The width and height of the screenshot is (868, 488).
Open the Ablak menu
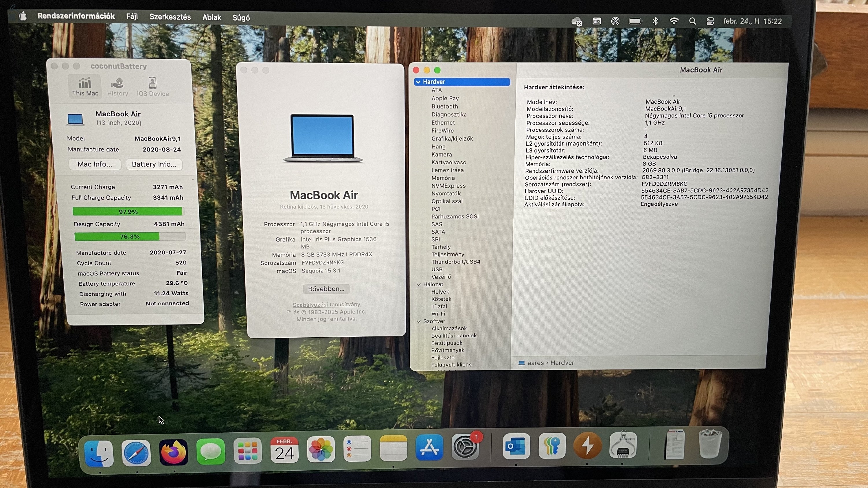(x=212, y=17)
